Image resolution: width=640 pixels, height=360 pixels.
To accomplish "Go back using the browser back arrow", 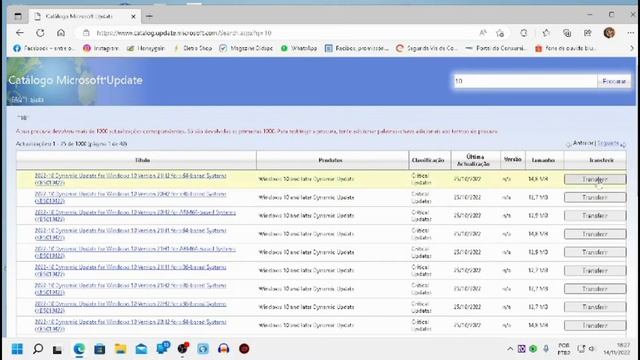I will pos(20,33).
